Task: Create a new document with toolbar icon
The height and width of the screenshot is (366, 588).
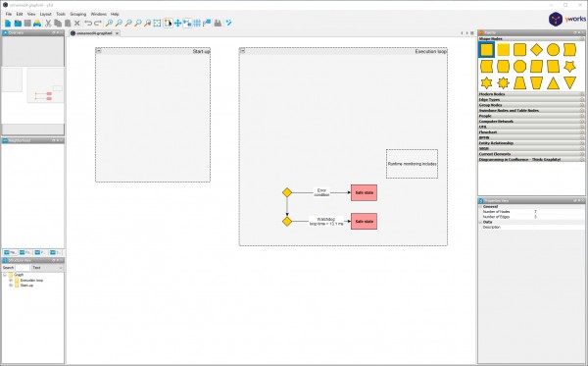Action: 8,24
